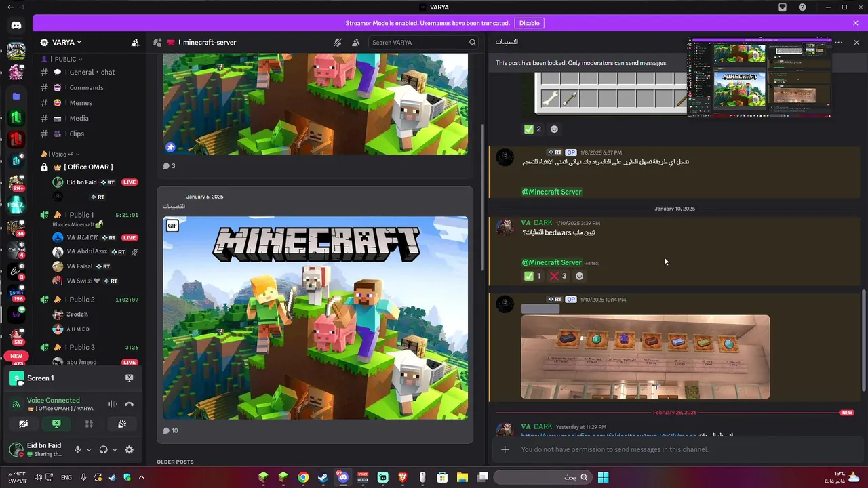Click the Search VARYA field

coord(424,42)
